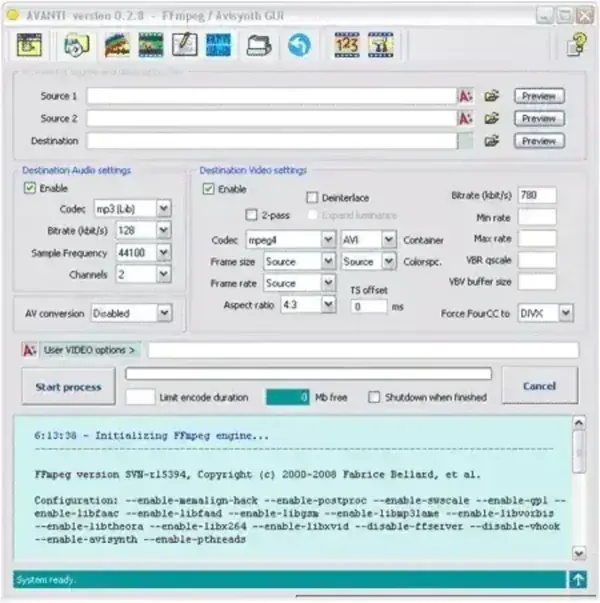This screenshot has width=600, height=603.
Task: Open the audio Codec mp3 dropdown
Action: point(164,208)
